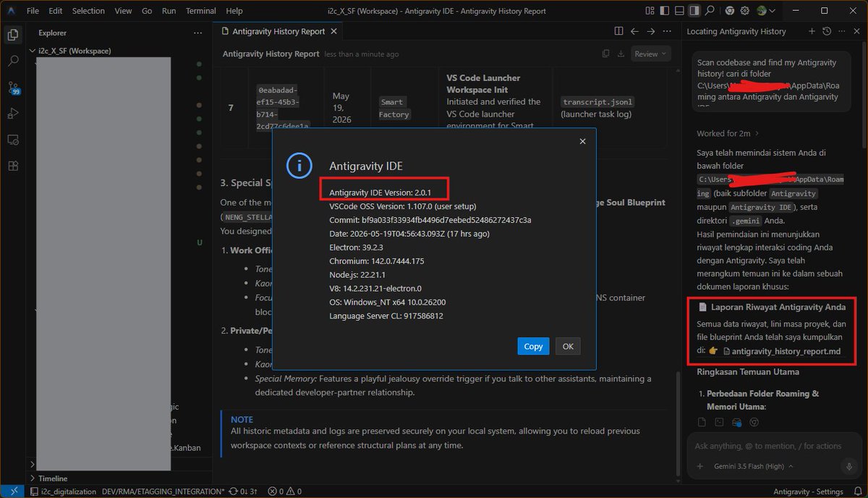868x498 pixels.
Task: Open the Selection menu
Action: [x=88, y=11]
